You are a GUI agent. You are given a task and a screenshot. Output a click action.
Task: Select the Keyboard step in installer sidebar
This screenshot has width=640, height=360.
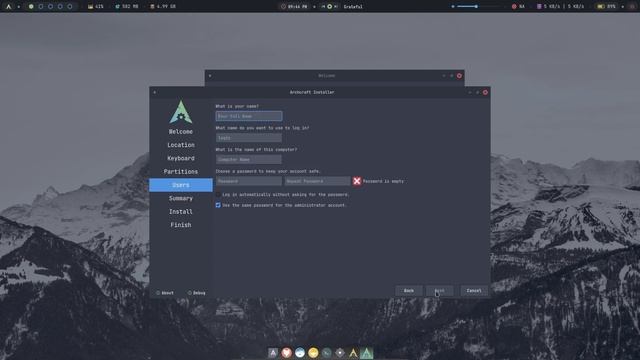click(x=181, y=158)
